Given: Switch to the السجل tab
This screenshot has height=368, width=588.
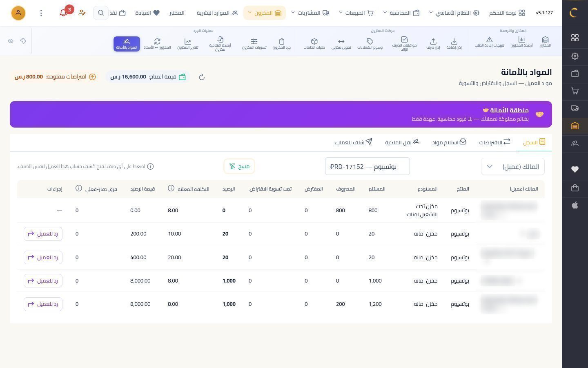Looking at the screenshot, I should 534,142.
